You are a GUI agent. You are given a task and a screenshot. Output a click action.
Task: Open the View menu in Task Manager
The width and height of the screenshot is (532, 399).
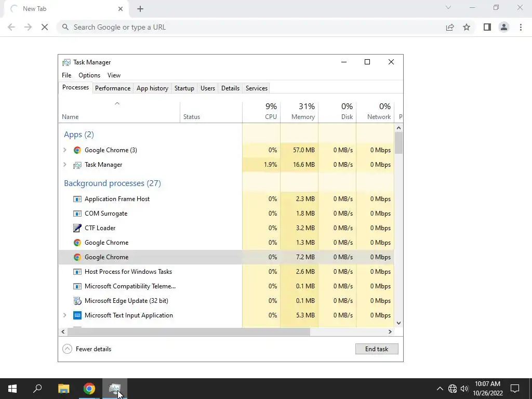tap(114, 75)
